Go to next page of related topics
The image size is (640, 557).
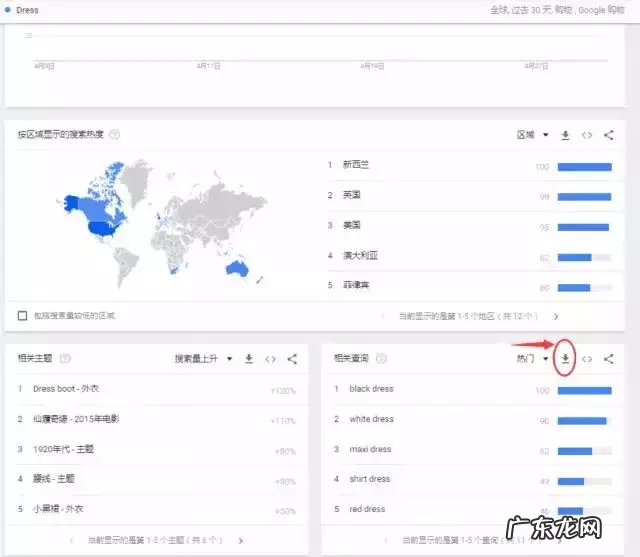[x=241, y=540]
